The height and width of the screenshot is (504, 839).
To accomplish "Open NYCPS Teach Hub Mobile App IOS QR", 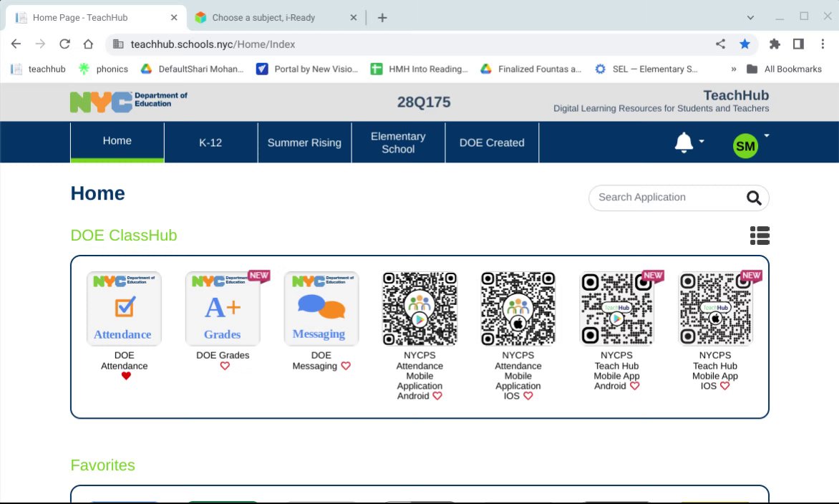I will tap(715, 309).
